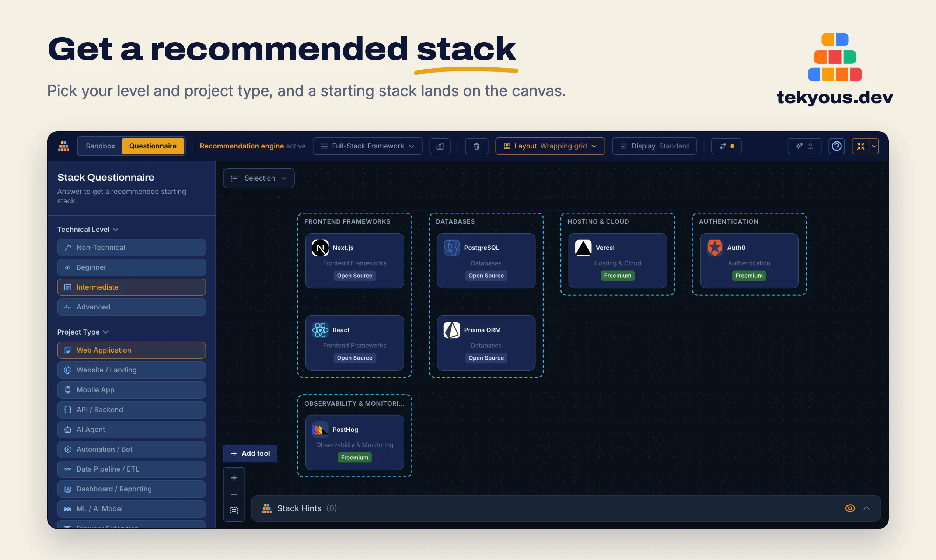Click the Databases group heading
The image size is (936, 560).
click(x=455, y=222)
